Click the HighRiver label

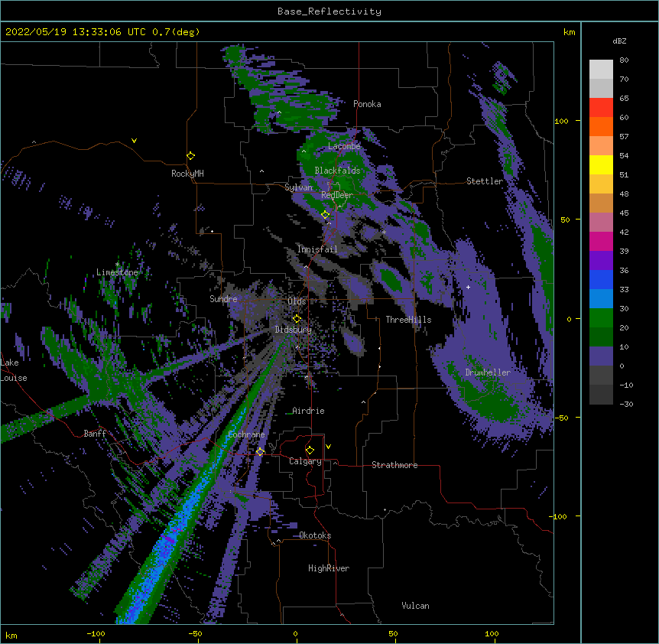coord(329,568)
